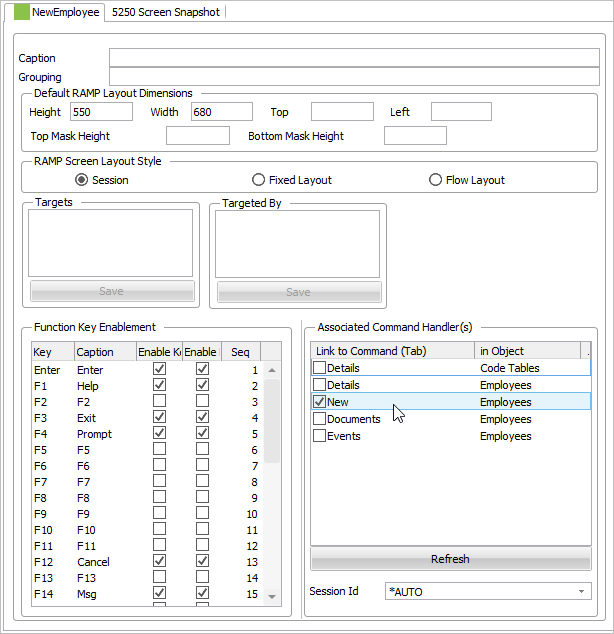Select the Cancel caption cell
Screen dimensions: 614x634
coord(93,562)
